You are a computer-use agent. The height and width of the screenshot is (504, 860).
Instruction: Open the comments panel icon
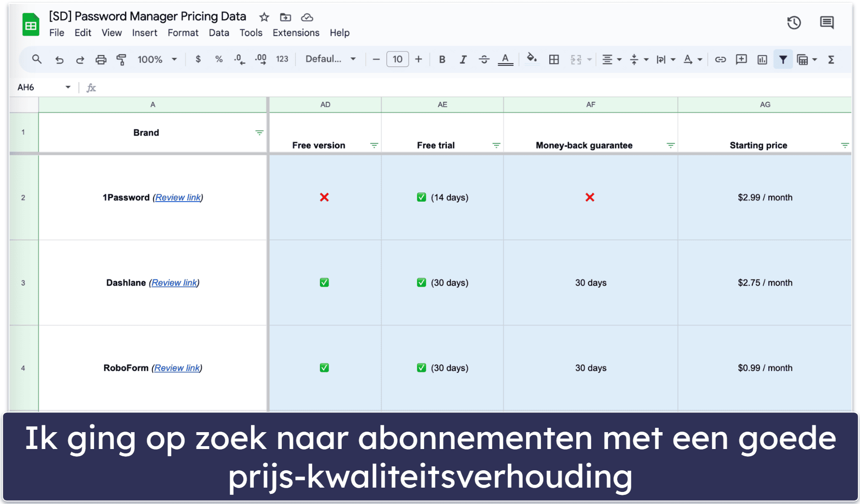pos(827,23)
